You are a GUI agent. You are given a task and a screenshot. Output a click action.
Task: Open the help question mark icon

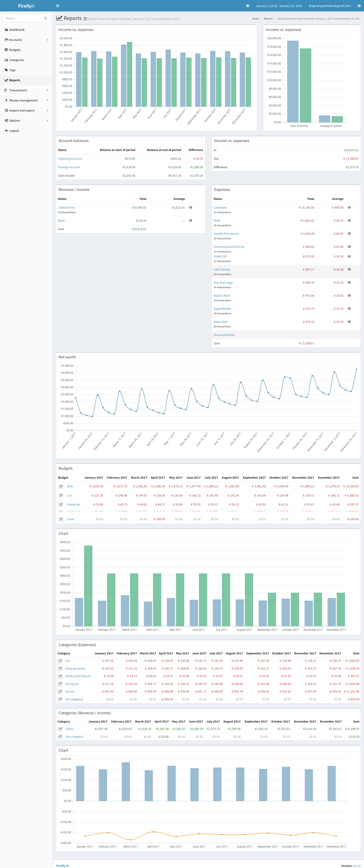coord(248,6)
